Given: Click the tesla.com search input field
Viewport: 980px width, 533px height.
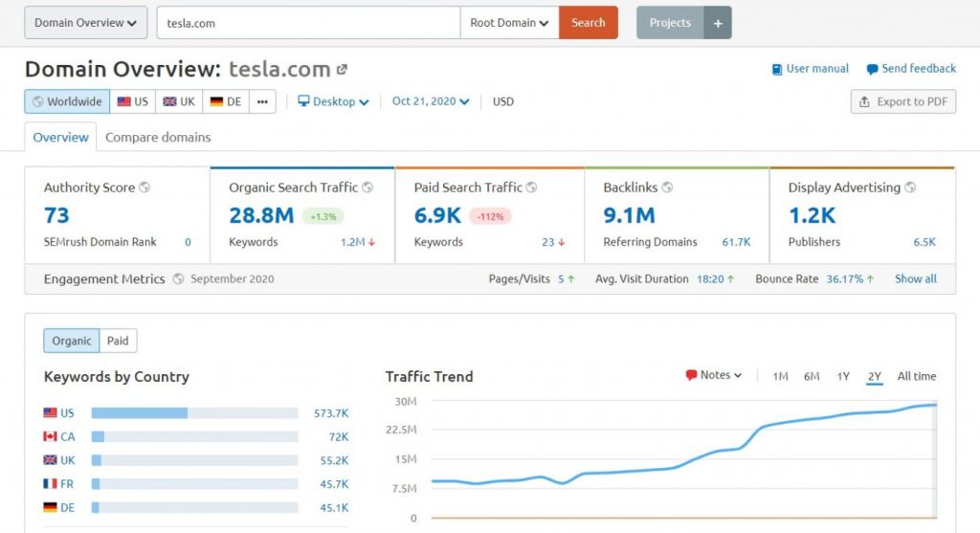Looking at the screenshot, I should pyautogui.click(x=309, y=23).
